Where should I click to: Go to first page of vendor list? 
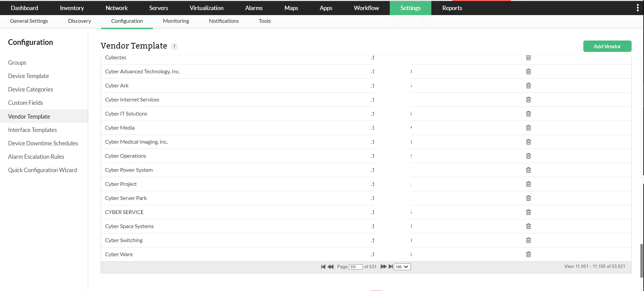click(323, 267)
